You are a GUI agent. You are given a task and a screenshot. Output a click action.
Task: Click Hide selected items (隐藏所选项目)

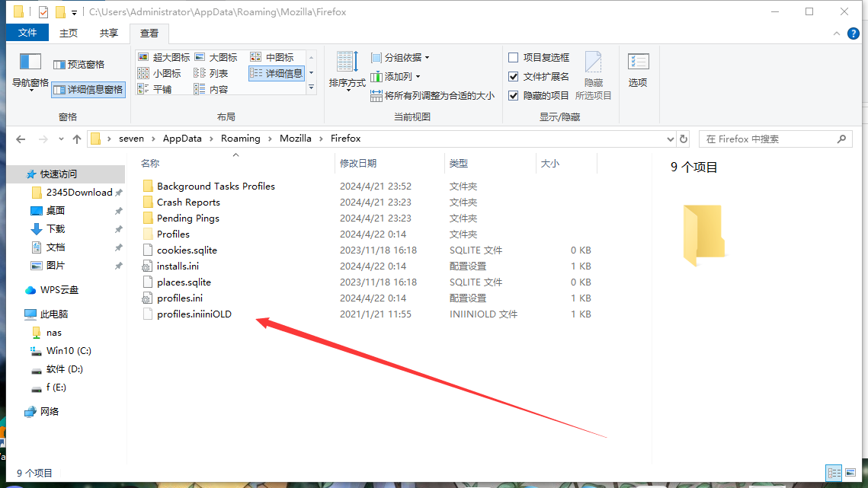593,76
